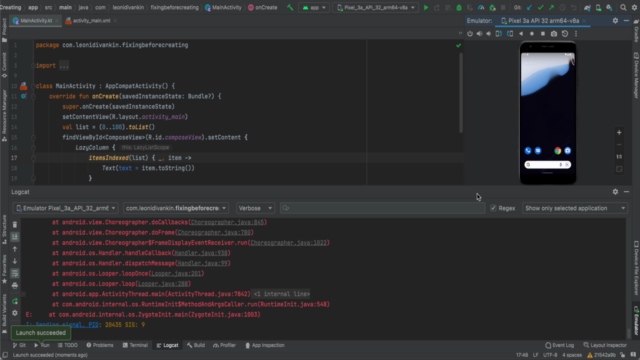Click the emulator Home circle button

532,34
